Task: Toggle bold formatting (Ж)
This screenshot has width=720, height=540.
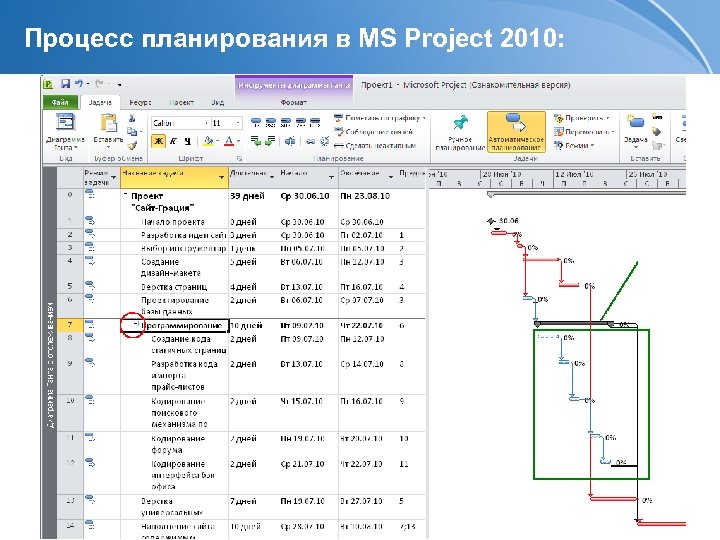Action: pyautogui.click(x=158, y=141)
